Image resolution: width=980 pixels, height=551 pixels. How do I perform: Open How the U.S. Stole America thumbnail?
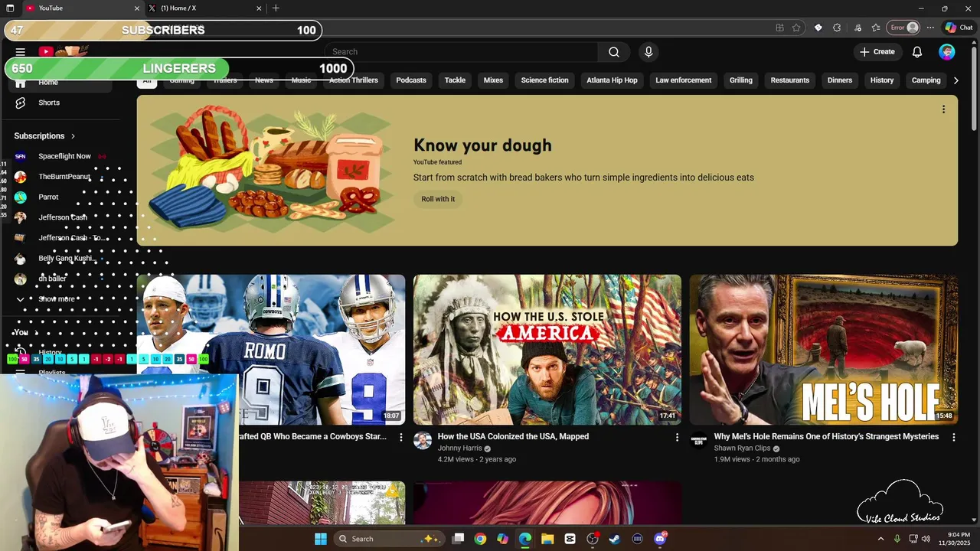tap(547, 350)
